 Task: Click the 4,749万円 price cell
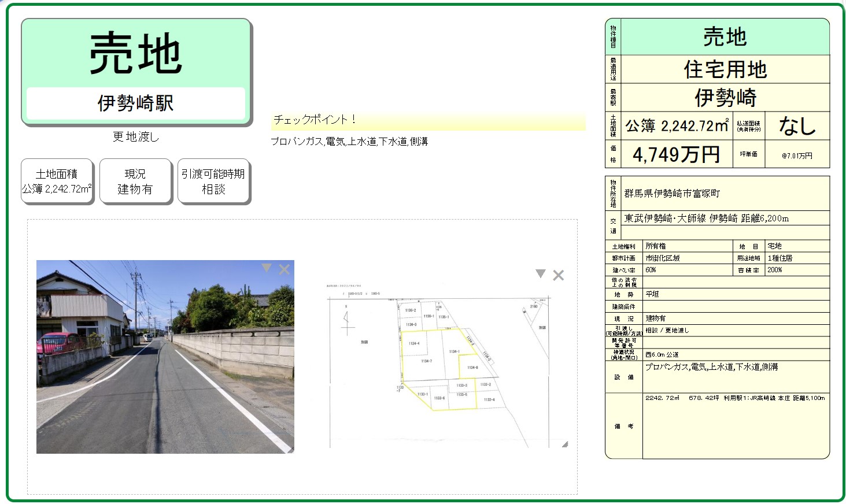click(x=676, y=154)
